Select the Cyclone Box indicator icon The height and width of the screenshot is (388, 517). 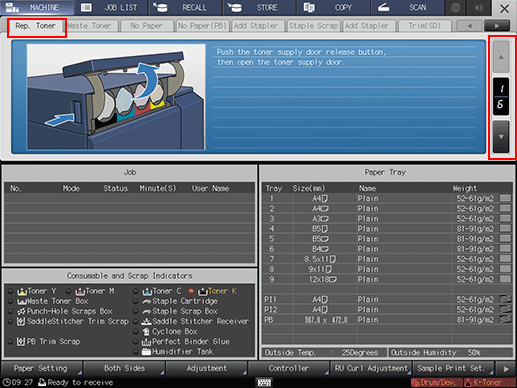point(146,332)
